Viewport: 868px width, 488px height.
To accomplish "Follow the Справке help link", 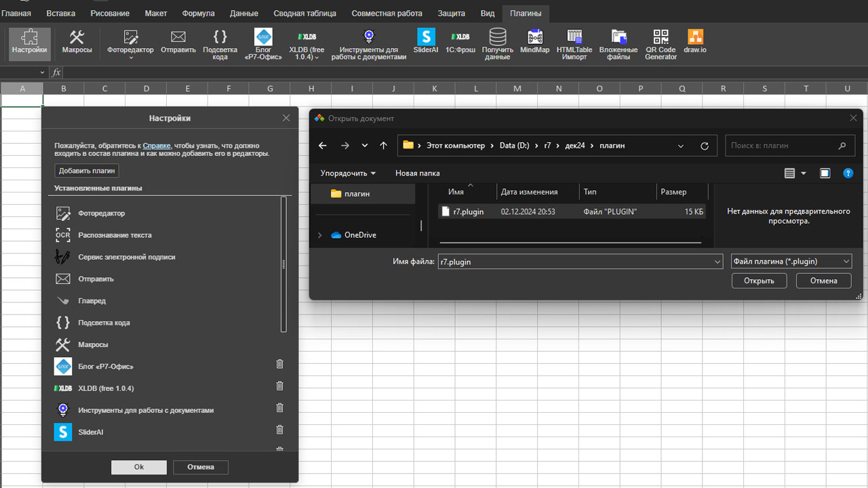I will (x=157, y=146).
